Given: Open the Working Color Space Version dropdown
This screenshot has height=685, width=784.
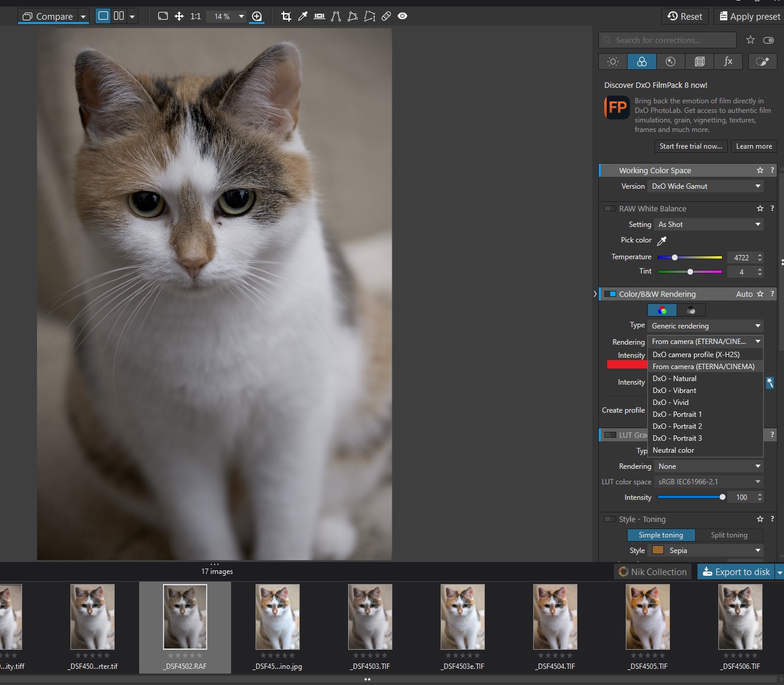Looking at the screenshot, I should [705, 186].
